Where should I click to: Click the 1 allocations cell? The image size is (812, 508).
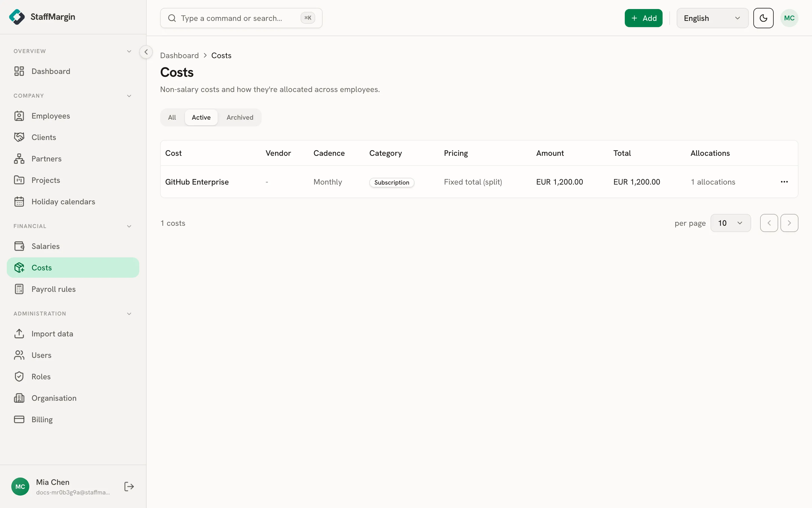[x=713, y=182]
